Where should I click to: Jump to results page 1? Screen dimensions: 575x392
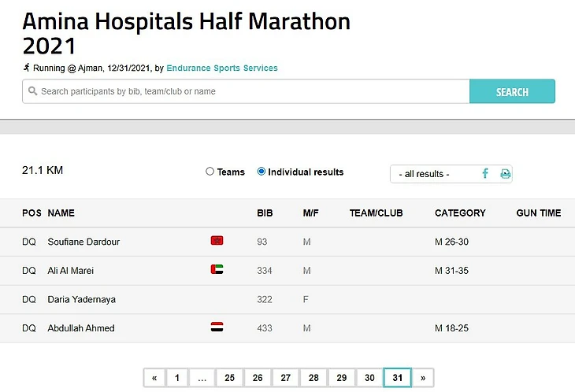pos(177,378)
